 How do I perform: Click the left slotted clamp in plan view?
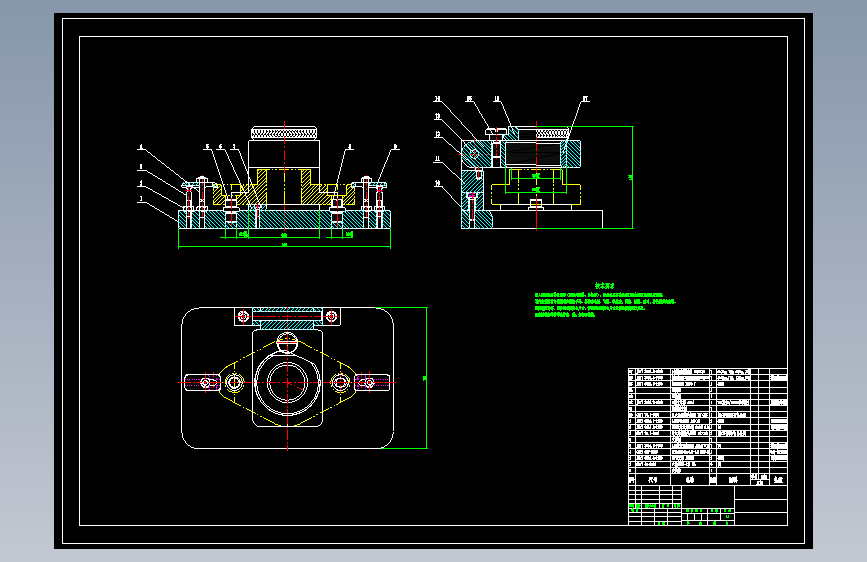(202, 382)
